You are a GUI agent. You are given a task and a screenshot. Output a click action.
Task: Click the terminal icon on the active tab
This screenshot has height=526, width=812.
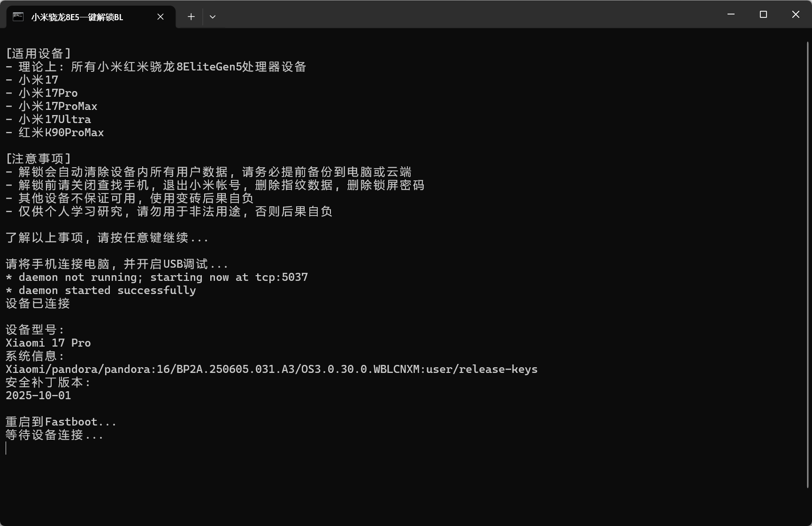[18, 16]
